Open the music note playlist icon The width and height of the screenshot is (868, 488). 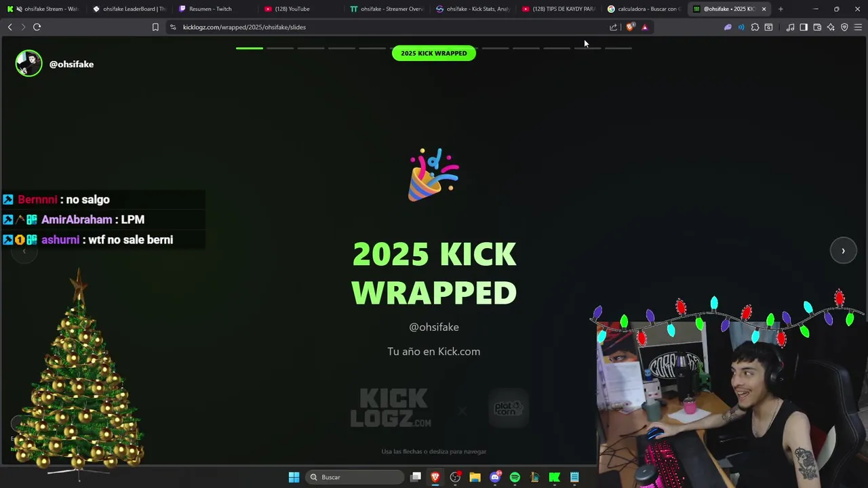[790, 27]
